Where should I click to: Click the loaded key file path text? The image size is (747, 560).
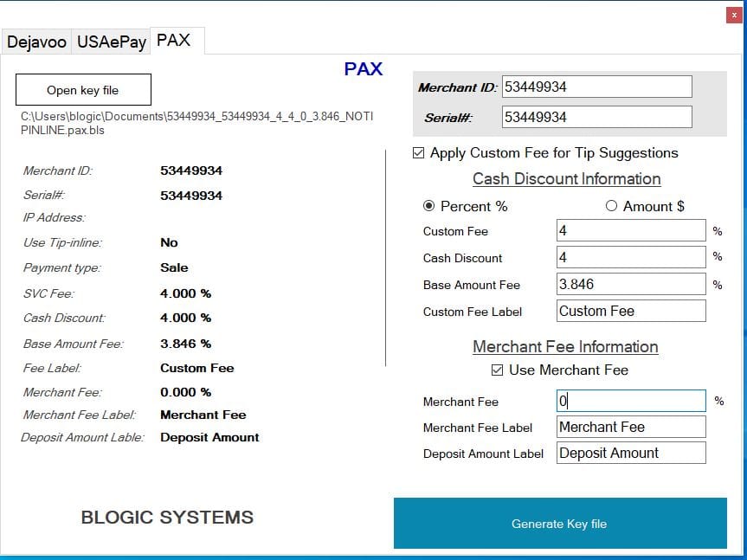pyautogui.click(x=196, y=123)
